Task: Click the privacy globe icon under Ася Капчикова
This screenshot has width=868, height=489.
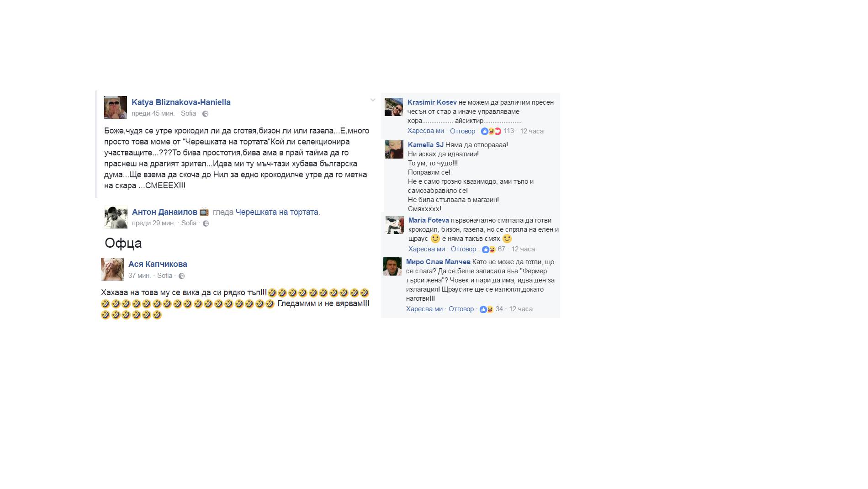Action: tap(181, 276)
